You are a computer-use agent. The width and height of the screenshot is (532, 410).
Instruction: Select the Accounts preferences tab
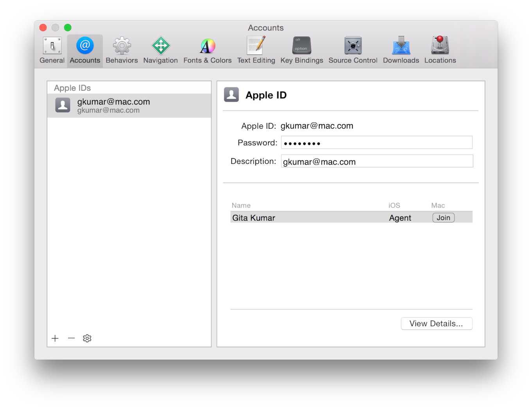[85, 51]
